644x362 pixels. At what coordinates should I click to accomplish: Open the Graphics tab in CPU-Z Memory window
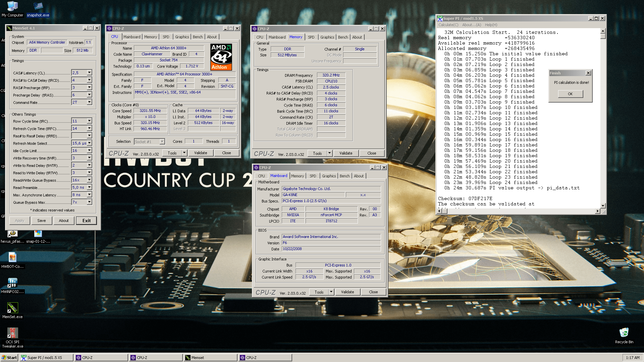point(327,37)
